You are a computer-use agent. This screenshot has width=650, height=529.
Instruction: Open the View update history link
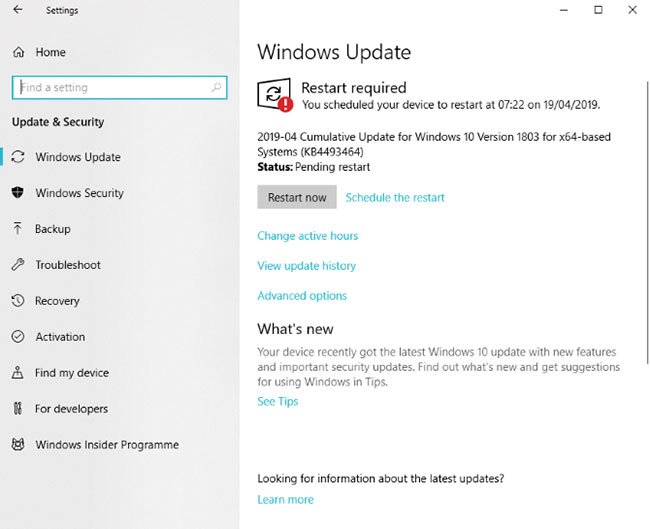point(306,266)
